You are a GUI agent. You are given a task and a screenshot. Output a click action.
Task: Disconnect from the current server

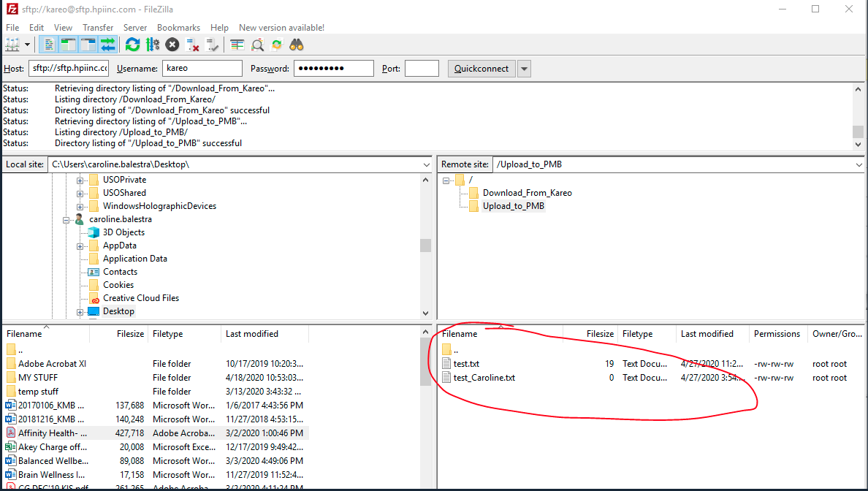[x=193, y=45]
